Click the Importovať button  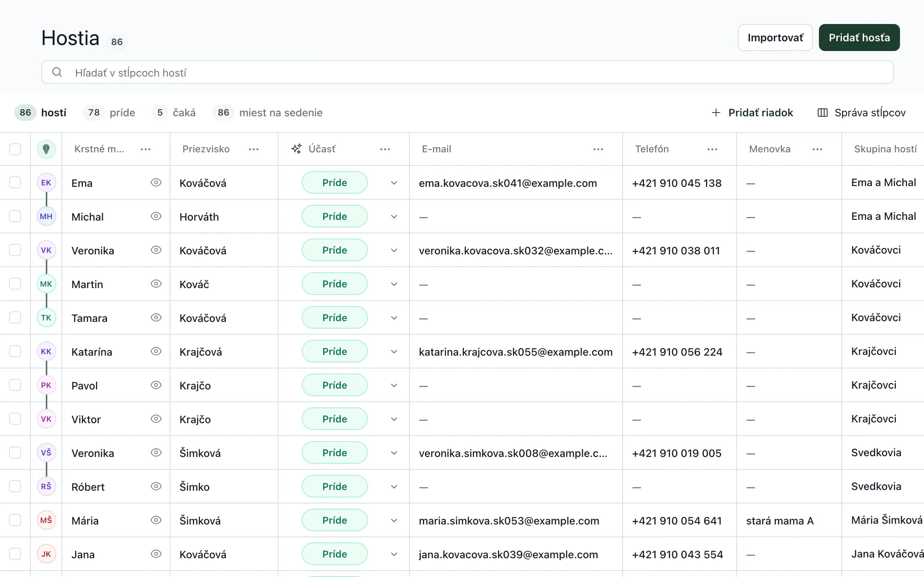[x=775, y=38]
